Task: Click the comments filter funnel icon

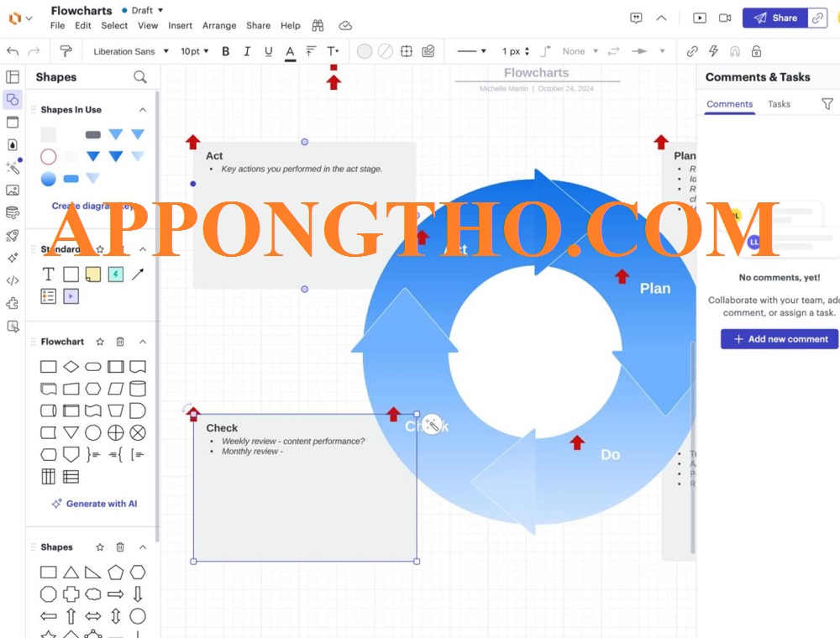Action: [827, 104]
